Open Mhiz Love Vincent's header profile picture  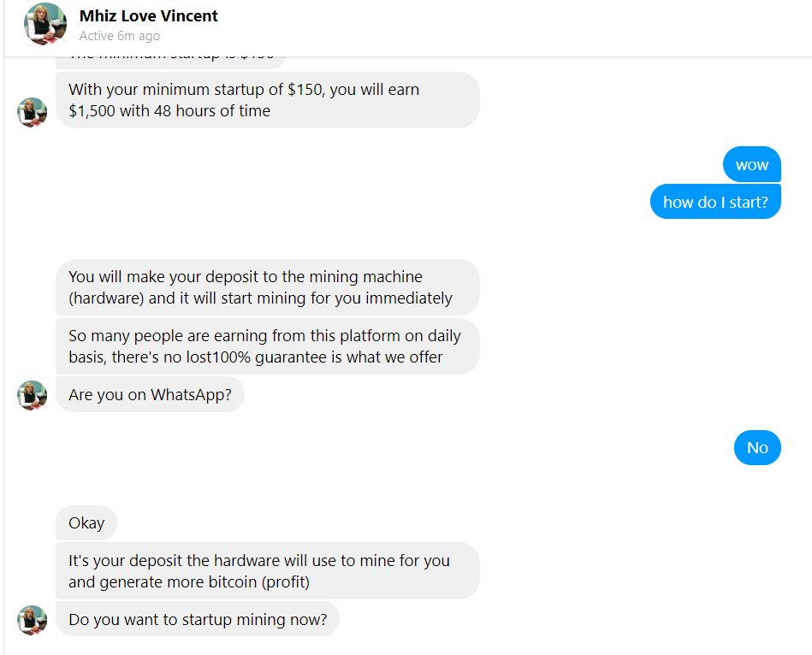pyautogui.click(x=45, y=24)
